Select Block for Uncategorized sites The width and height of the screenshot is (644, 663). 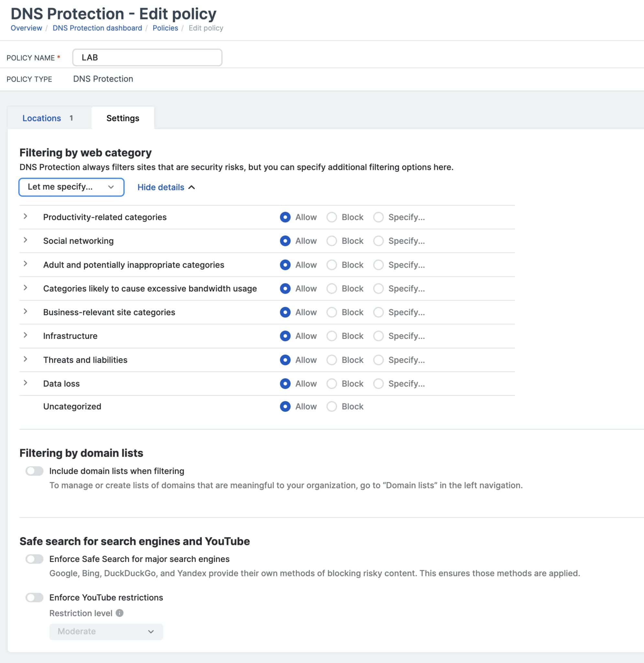(x=332, y=406)
